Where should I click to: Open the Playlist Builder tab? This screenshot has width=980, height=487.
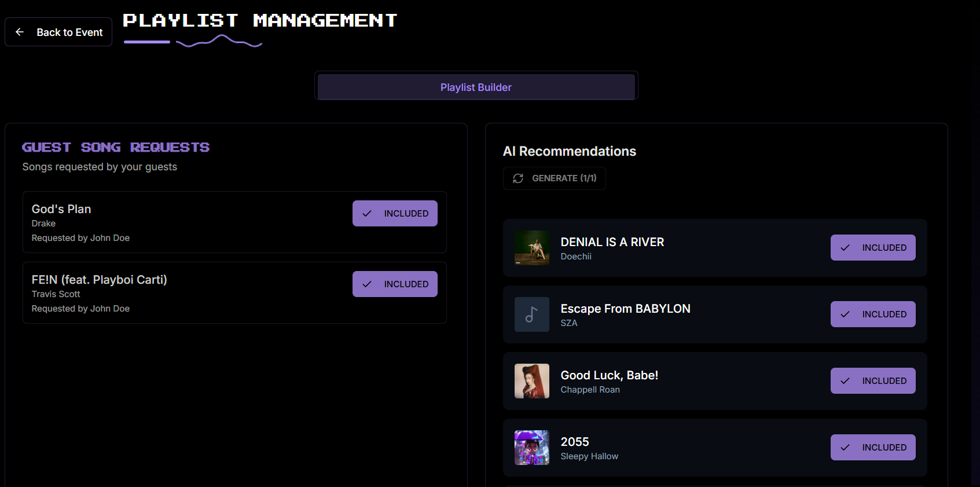point(476,87)
